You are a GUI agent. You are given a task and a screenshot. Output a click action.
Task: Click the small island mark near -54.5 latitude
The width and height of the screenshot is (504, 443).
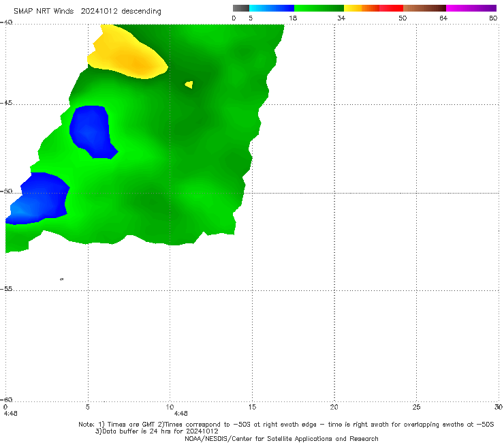62,279
